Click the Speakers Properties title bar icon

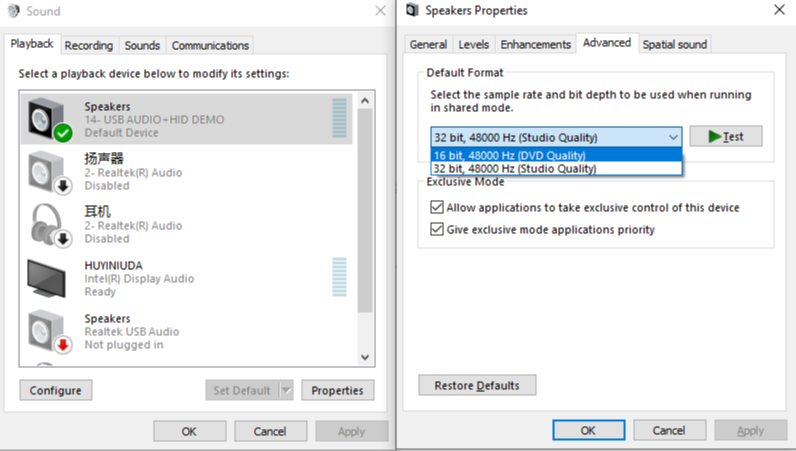[x=410, y=11]
